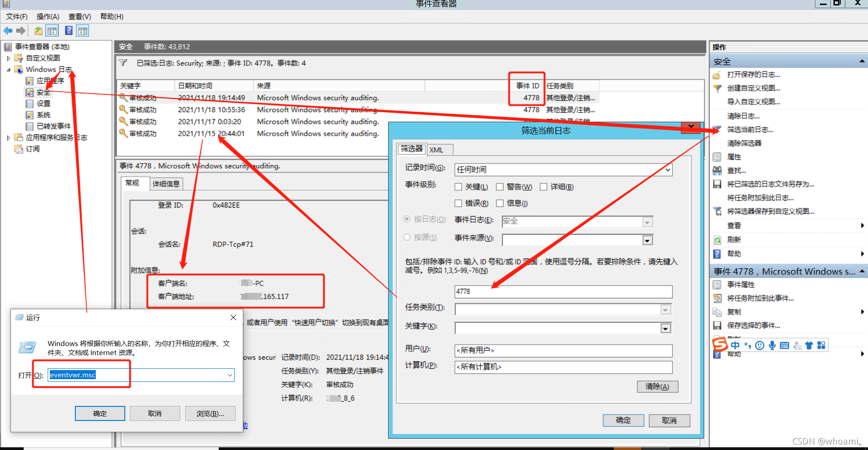Screen dimensions: 868x450
Task: Click 确定 in the filter dialog
Action: pyautogui.click(x=623, y=420)
